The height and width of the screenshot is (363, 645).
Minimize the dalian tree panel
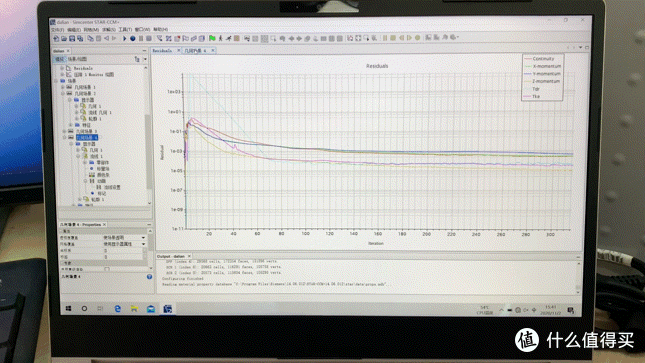(144, 51)
